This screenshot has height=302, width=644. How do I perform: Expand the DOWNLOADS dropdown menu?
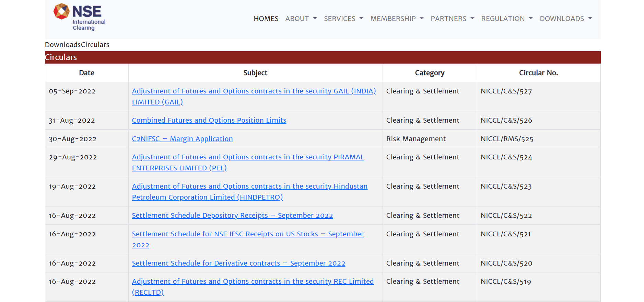pyautogui.click(x=566, y=19)
